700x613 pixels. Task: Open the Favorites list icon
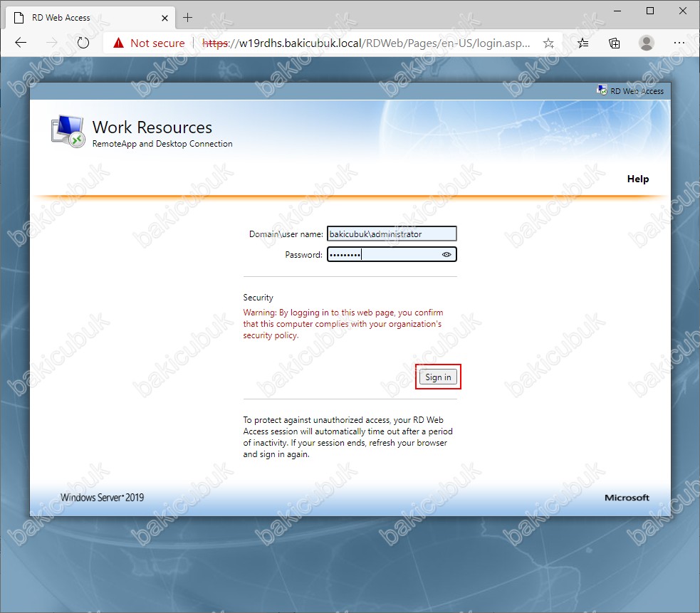point(583,43)
